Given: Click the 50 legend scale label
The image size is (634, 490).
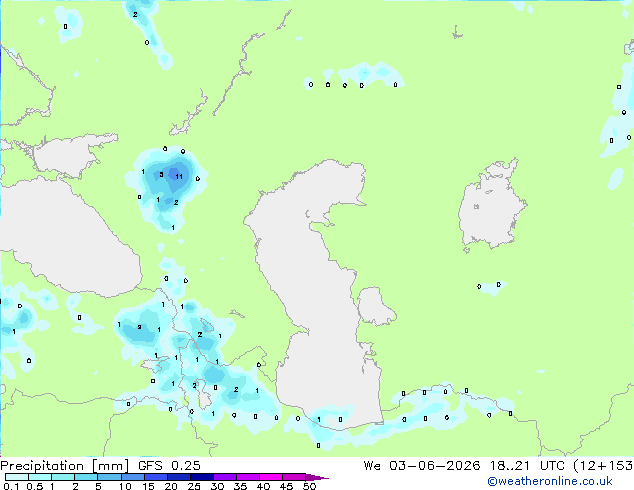Looking at the screenshot, I should [309, 486].
